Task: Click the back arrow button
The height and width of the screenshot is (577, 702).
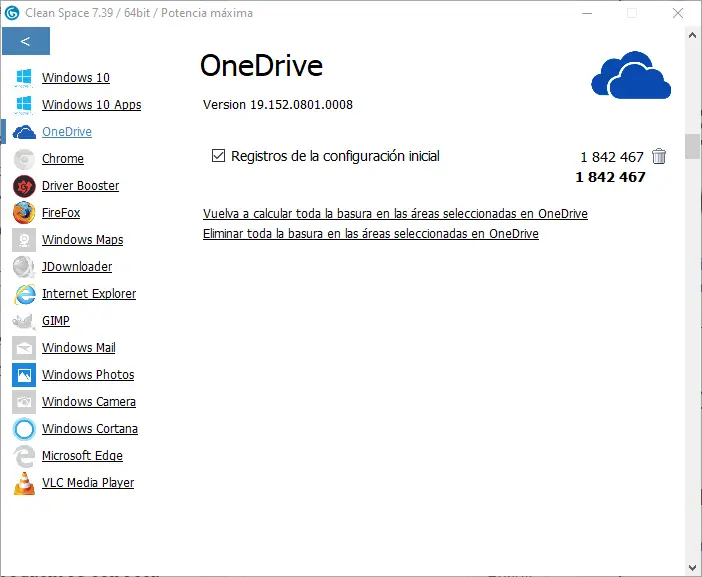Action: point(26,41)
